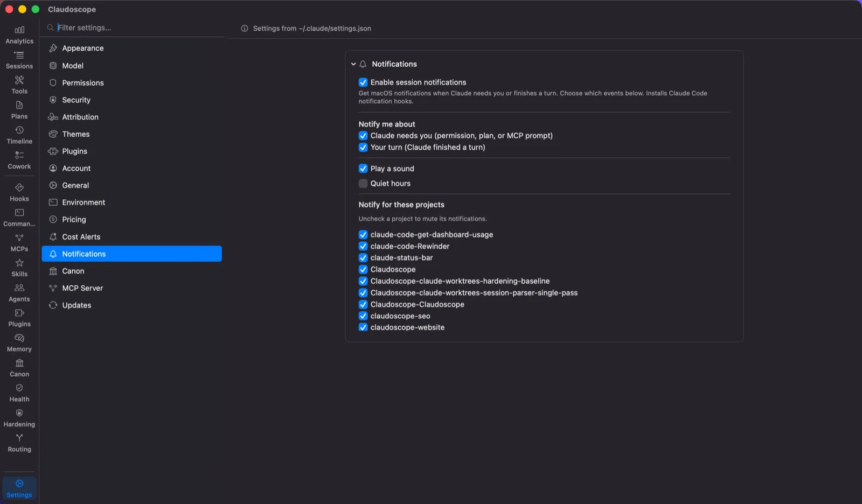Open the Canon view in the left icon sidebar
Viewport: 862px width, 504px height.
click(19, 368)
